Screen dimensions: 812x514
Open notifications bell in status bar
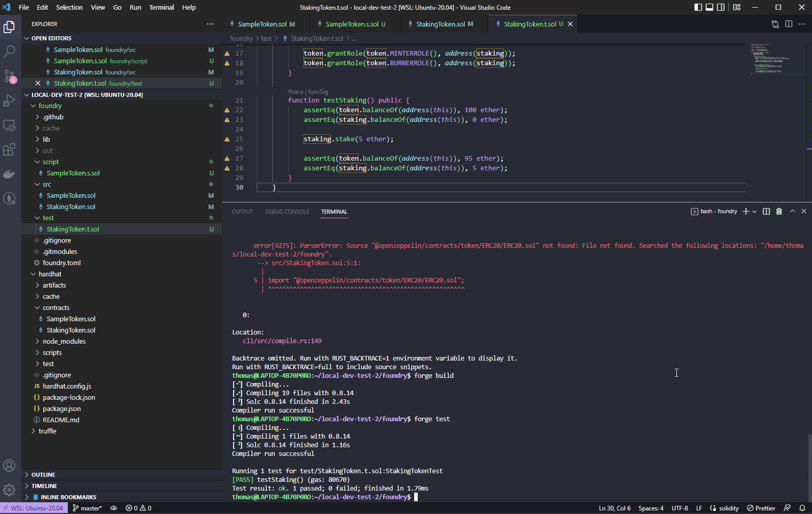pos(802,508)
